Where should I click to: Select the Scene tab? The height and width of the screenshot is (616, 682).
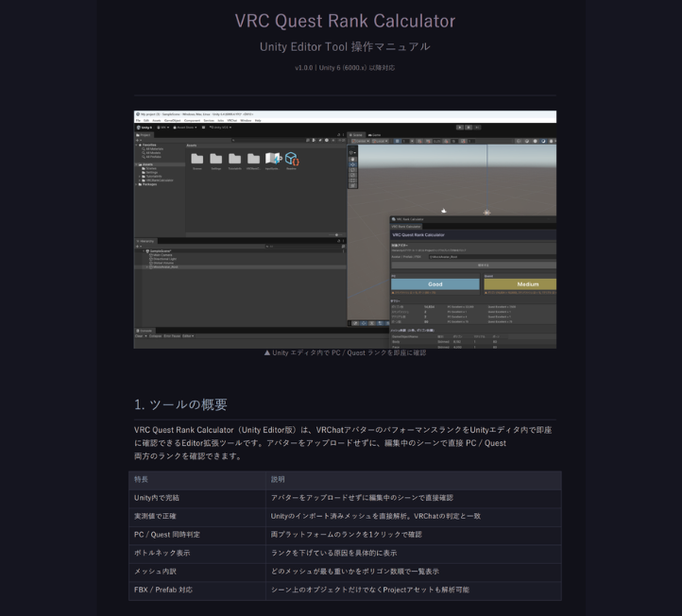[x=356, y=135]
